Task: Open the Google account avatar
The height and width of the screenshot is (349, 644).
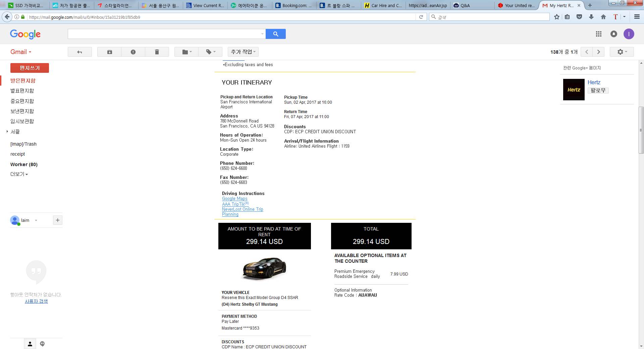Action: (629, 34)
